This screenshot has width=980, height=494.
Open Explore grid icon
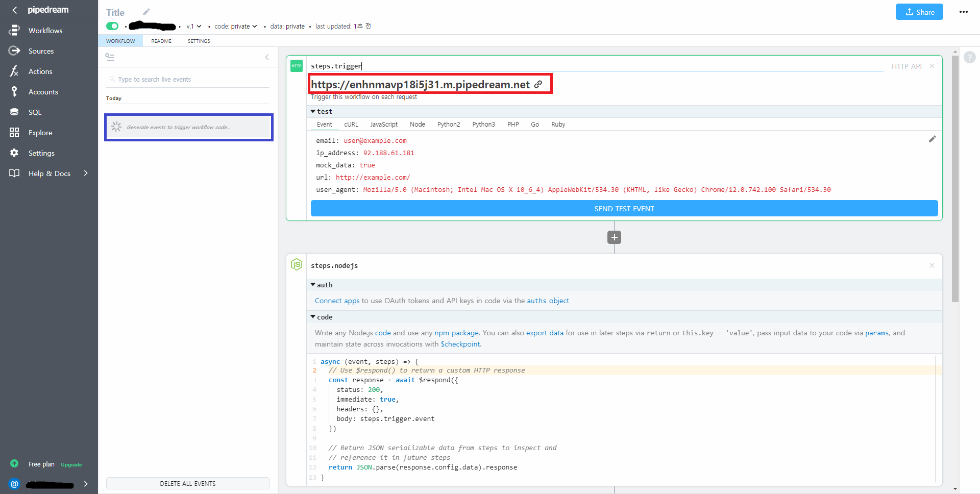pyautogui.click(x=14, y=133)
